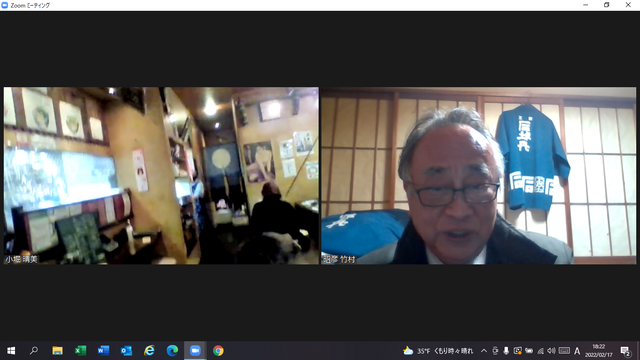
Task: Open the taskbar search magnifier
Action: click(34, 351)
